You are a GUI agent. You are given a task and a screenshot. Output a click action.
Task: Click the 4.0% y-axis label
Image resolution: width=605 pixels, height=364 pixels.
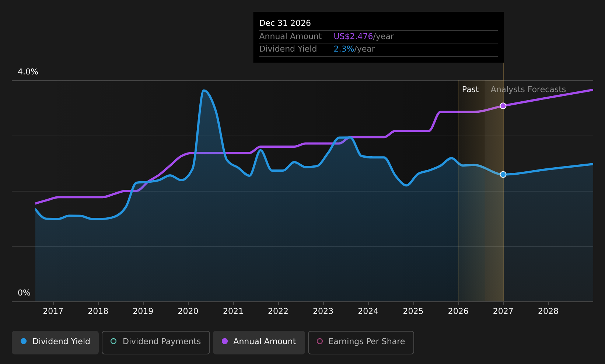pos(28,72)
